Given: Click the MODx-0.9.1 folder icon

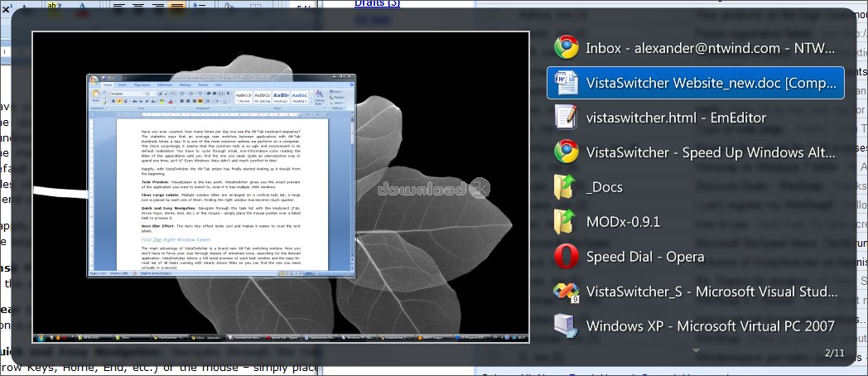Looking at the screenshot, I should coord(567,222).
